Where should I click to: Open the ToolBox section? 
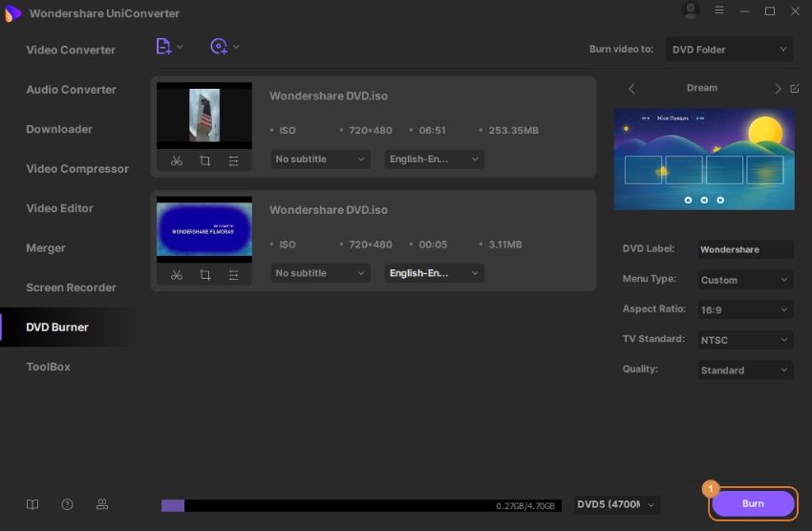(48, 367)
